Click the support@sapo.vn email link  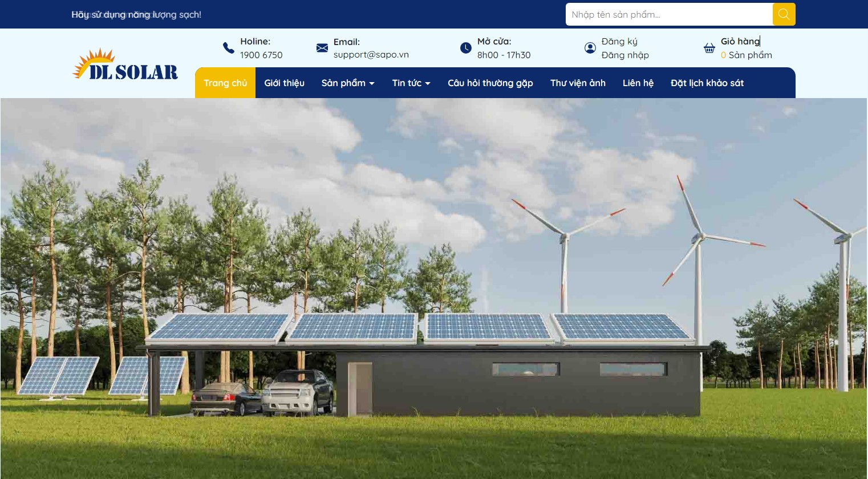tap(371, 55)
